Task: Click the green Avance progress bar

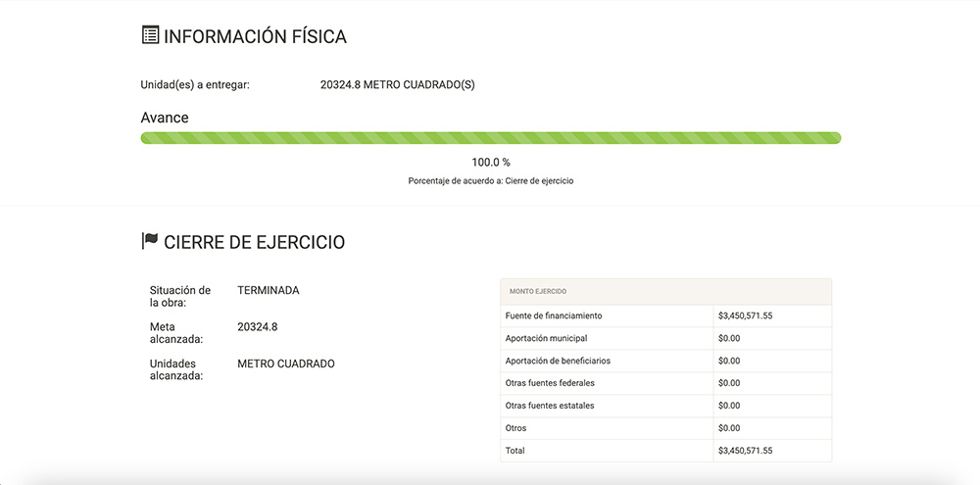Action: [x=490, y=138]
